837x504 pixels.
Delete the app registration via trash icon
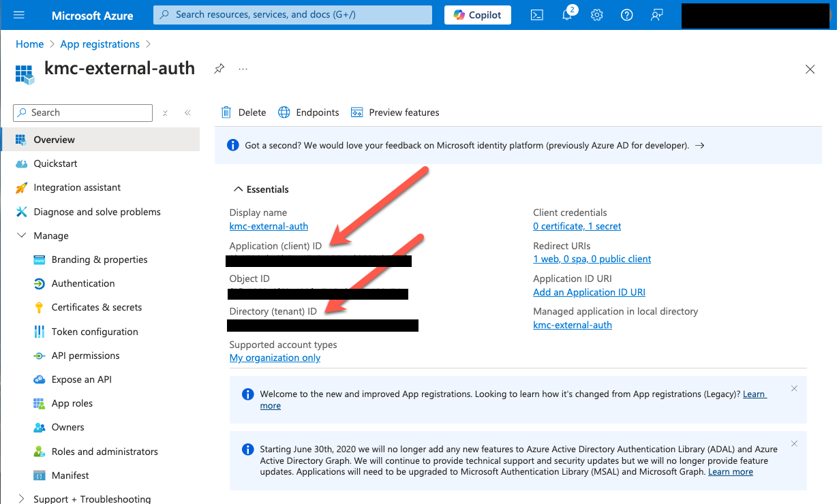pos(242,112)
